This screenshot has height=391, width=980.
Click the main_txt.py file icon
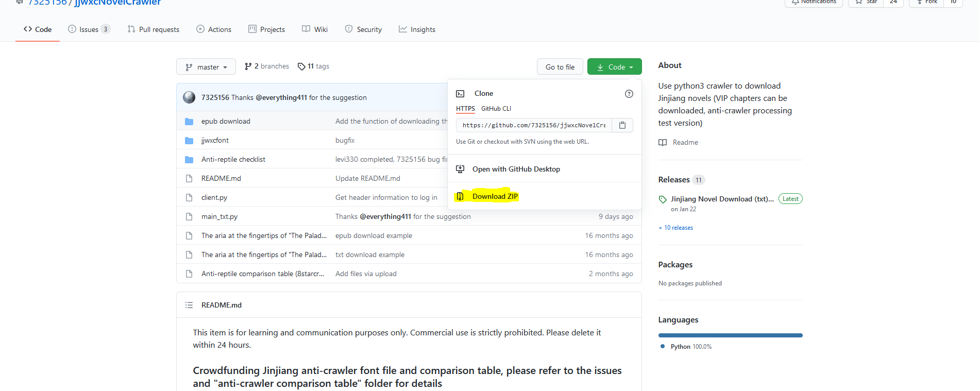tap(189, 217)
